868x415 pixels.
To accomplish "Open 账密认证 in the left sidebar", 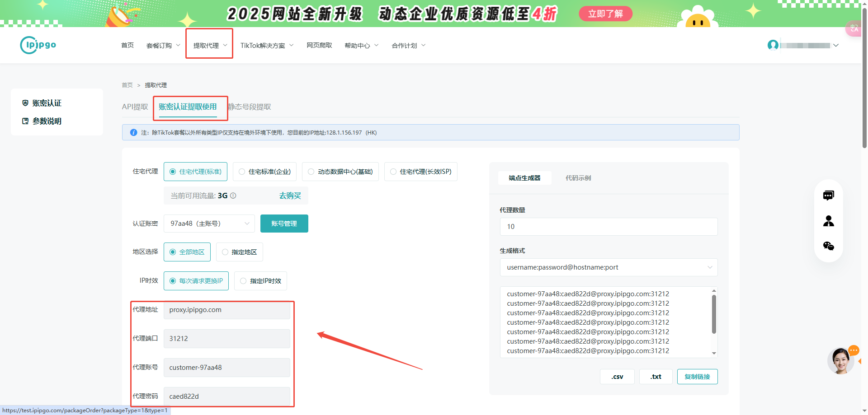I will (x=47, y=103).
